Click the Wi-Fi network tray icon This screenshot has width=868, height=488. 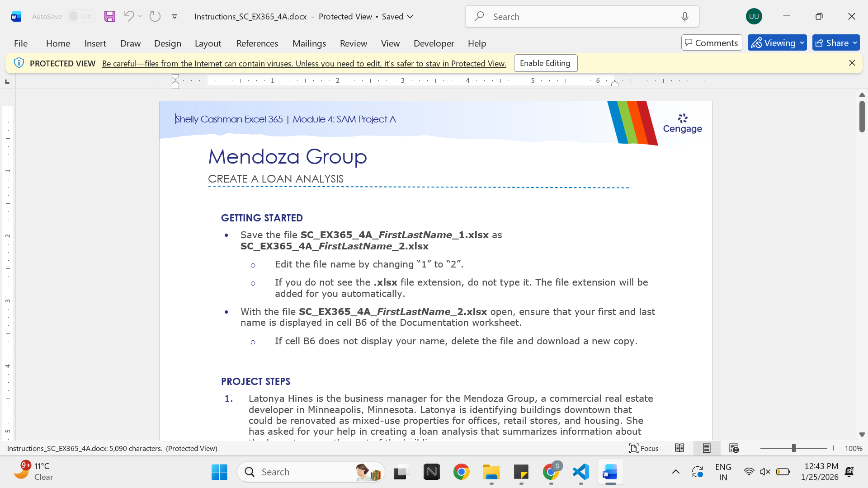(x=749, y=472)
